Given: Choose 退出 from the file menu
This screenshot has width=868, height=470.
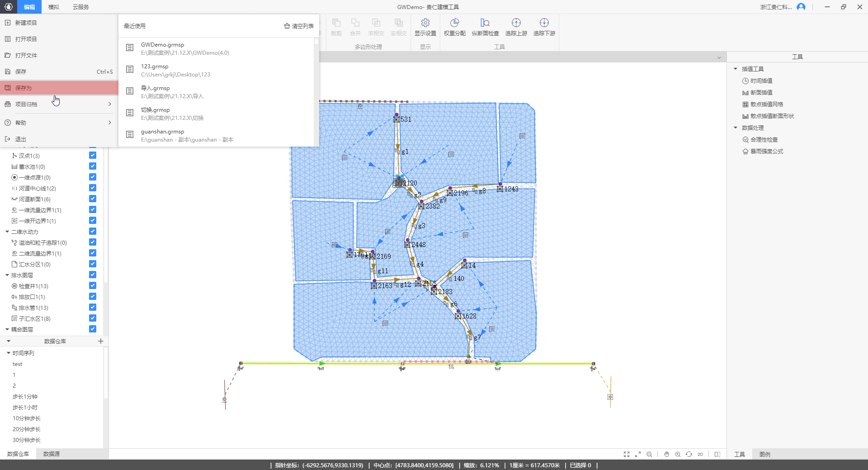Looking at the screenshot, I should pyautogui.click(x=59, y=139).
